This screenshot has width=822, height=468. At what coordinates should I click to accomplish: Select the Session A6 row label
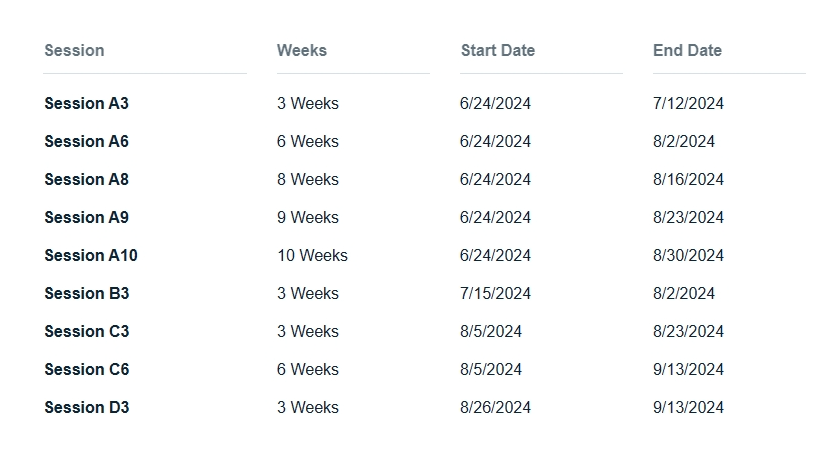pos(87,141)
